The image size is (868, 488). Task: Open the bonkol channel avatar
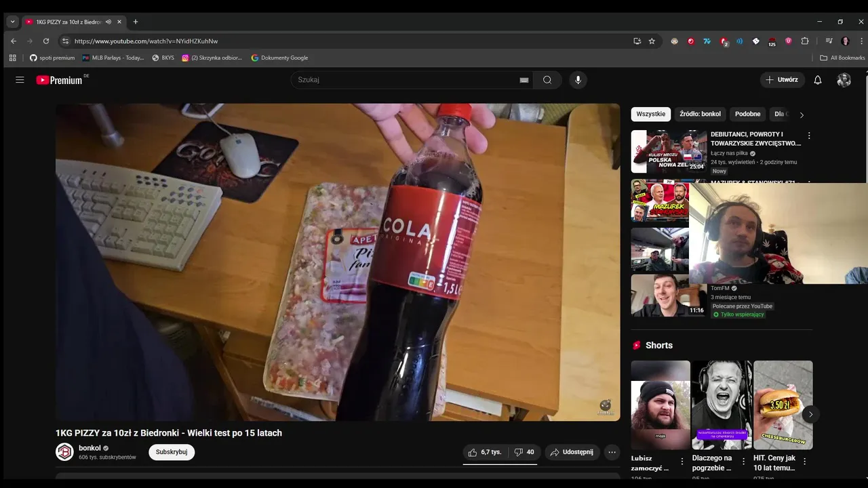(64, 452)
